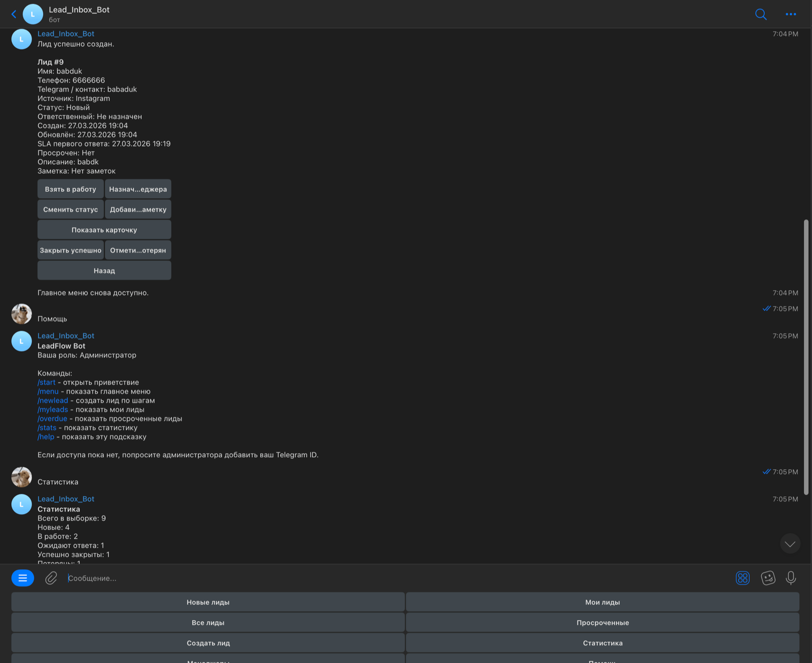
Task: Select Статистика keyboard button
Action: pyautogui.click(x=603, y=643)
